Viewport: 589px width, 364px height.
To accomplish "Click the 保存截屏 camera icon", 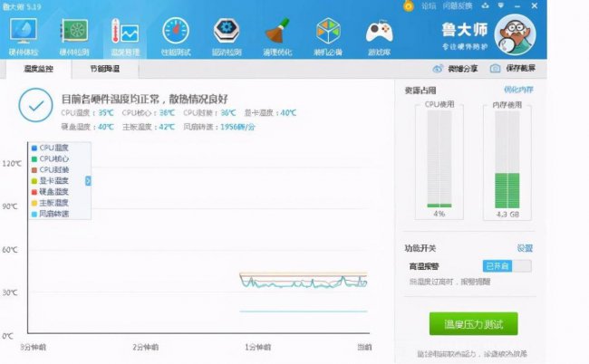I will pos(495,68).
